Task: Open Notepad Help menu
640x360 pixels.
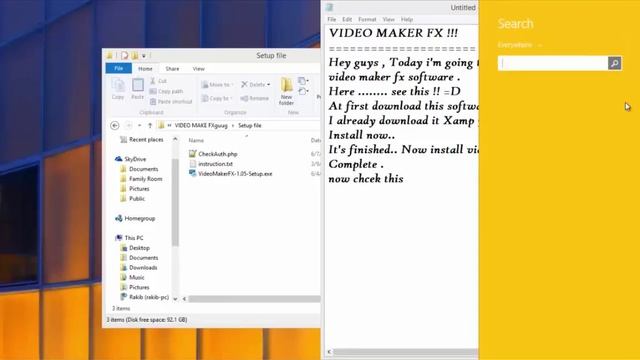Action: click(407, 19)
